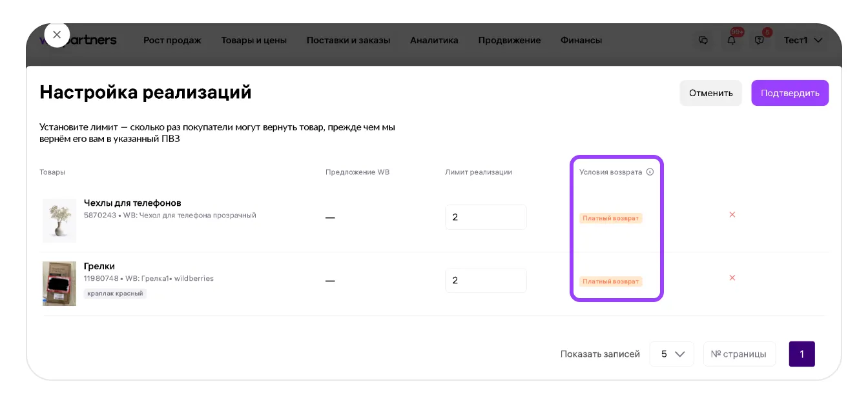The width and height of the screenshot is (868, 404).
Task: Open the records per page dropdown
Action: click(x=672, y=354)
